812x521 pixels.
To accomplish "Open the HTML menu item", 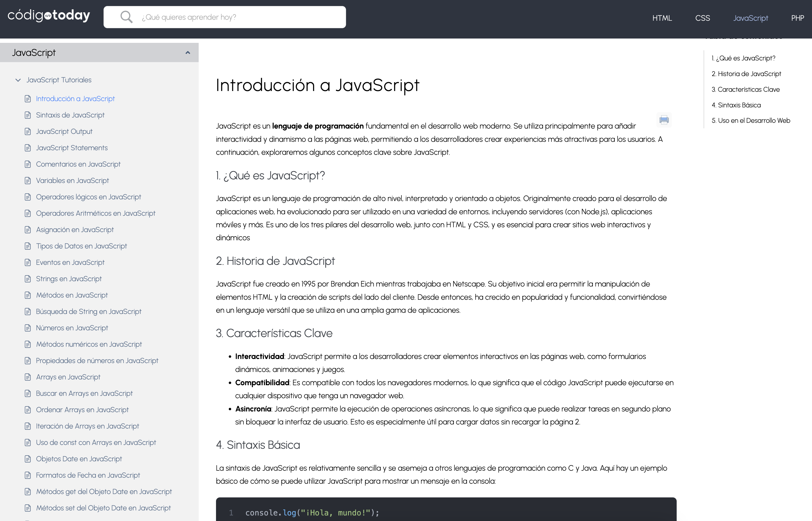I will (x=662, y=18).
